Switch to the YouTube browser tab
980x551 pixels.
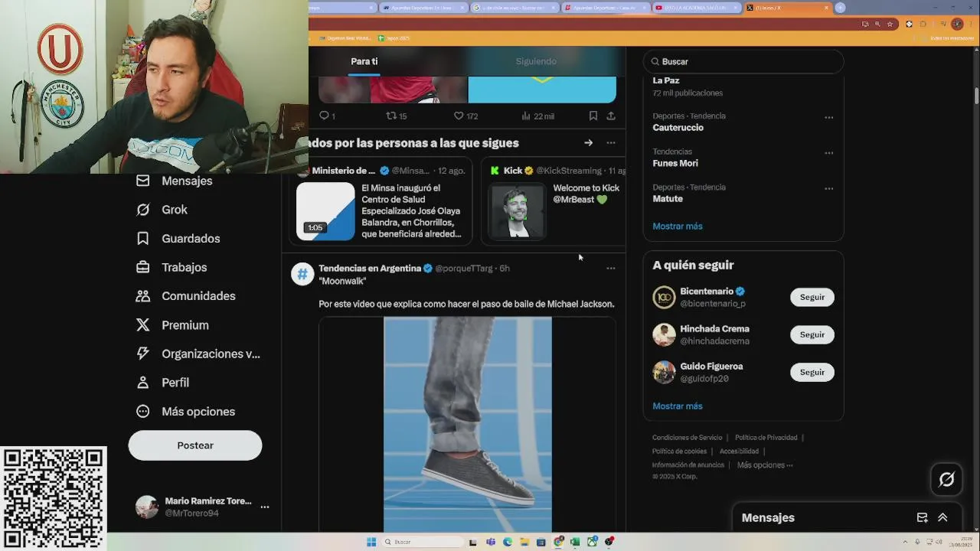tap(696, 8)
